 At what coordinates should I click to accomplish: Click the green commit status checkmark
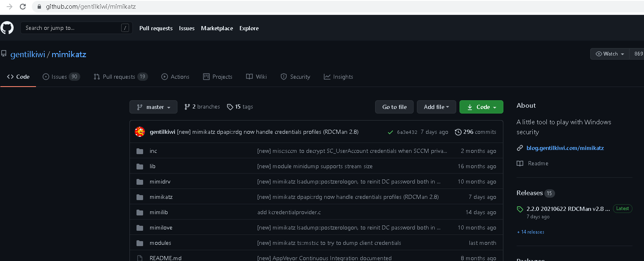[x=390, y=132]
